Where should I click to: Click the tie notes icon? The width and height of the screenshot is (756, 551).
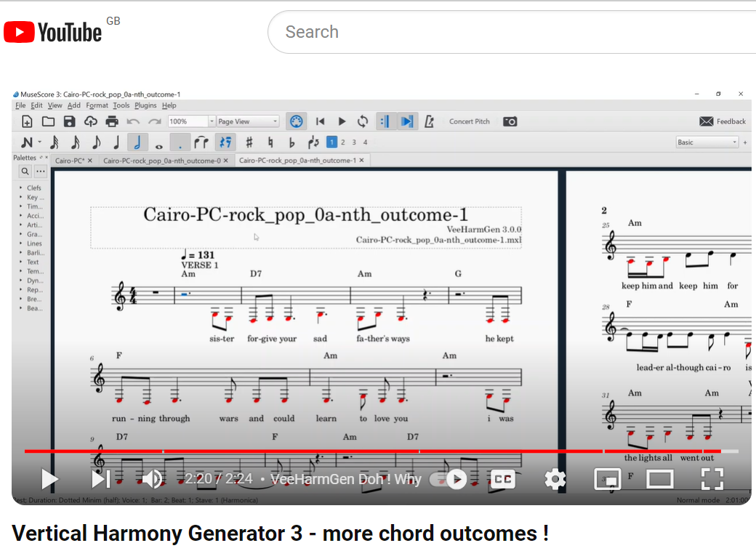point(201,142)
